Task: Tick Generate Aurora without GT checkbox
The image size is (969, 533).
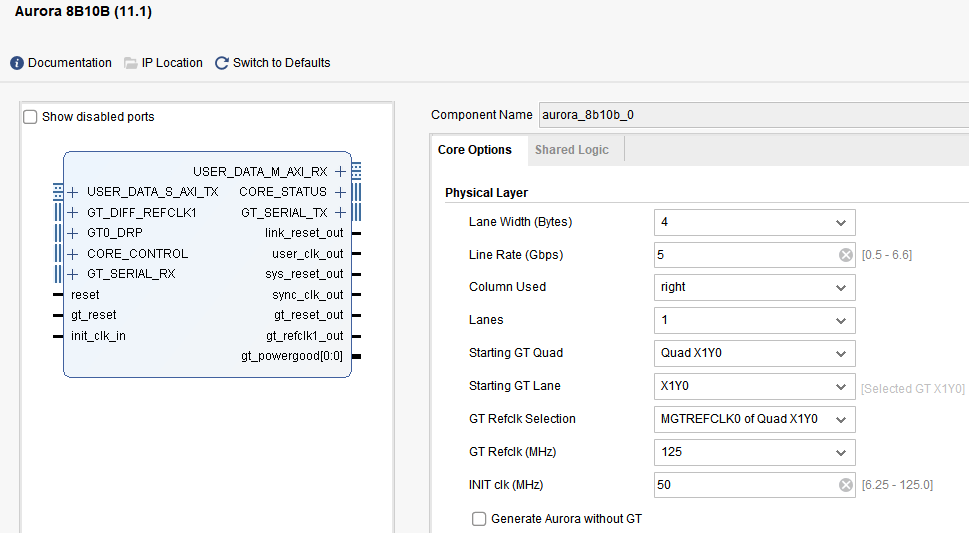Action: [x=479, y=519]
